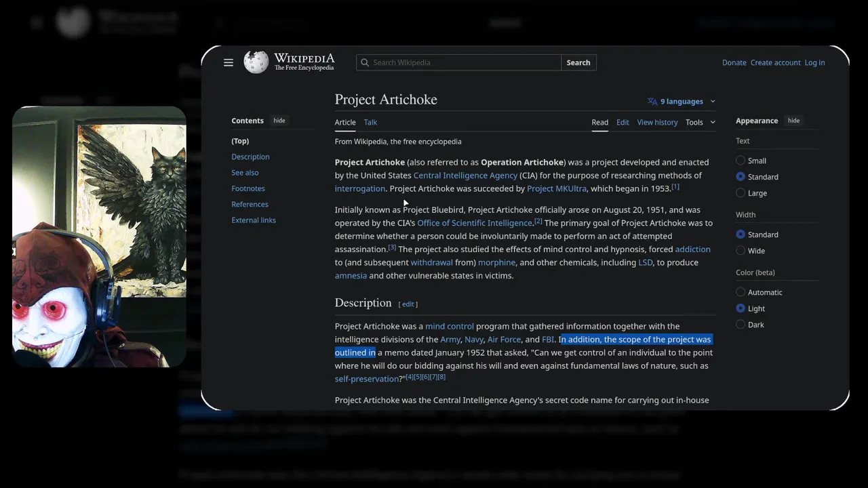The width and height of the screenshot is (868, 488).
Task: Open the interrogation link
Action: [x=360, y=188]
